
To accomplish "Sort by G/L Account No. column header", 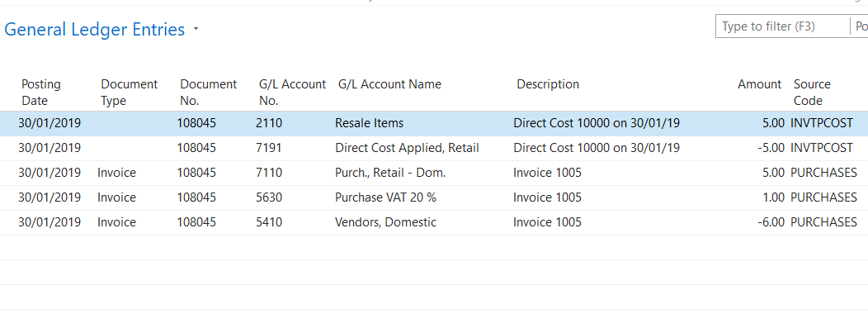I will pyautogui.click(x=292, y=92).
